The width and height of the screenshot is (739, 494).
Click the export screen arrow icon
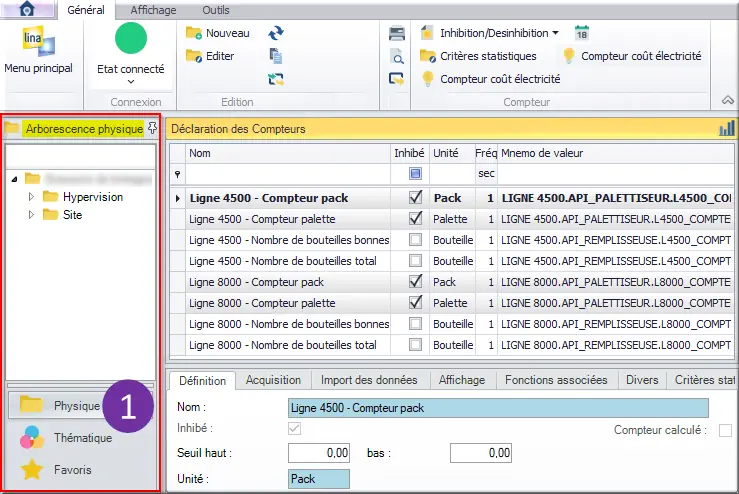point(397,79)
